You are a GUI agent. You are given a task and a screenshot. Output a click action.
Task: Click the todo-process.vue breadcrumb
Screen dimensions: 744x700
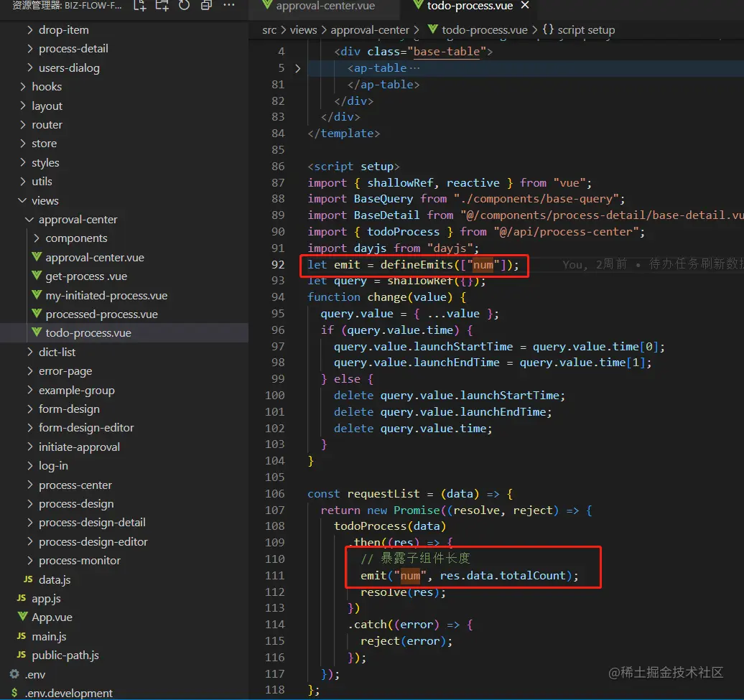coord(478,30)
